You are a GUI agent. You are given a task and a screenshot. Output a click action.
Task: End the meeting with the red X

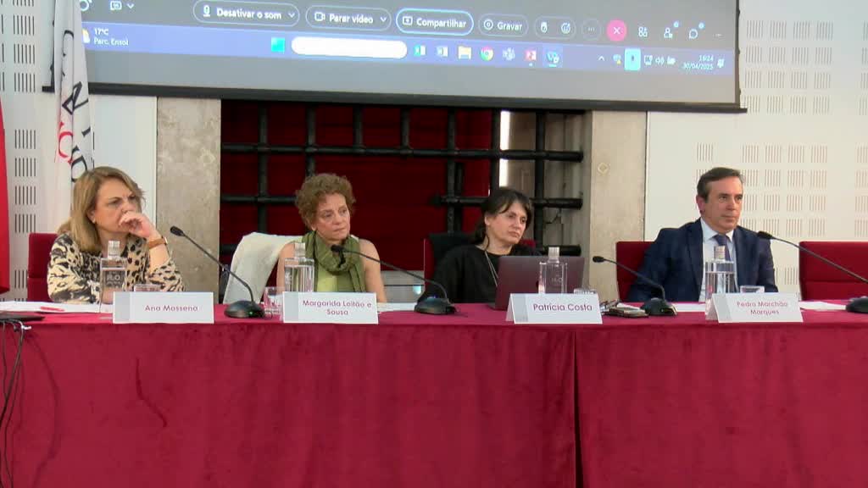pyautogui.click(x=616, y=30)
